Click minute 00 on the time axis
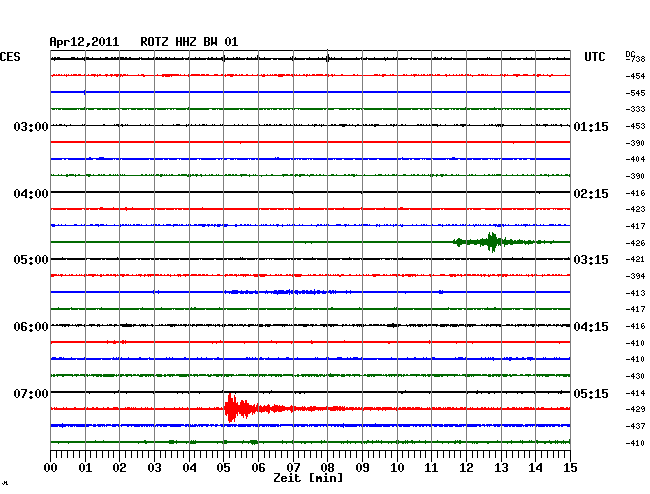Viewport: 650px width, 494px height. tap(51, 467)
